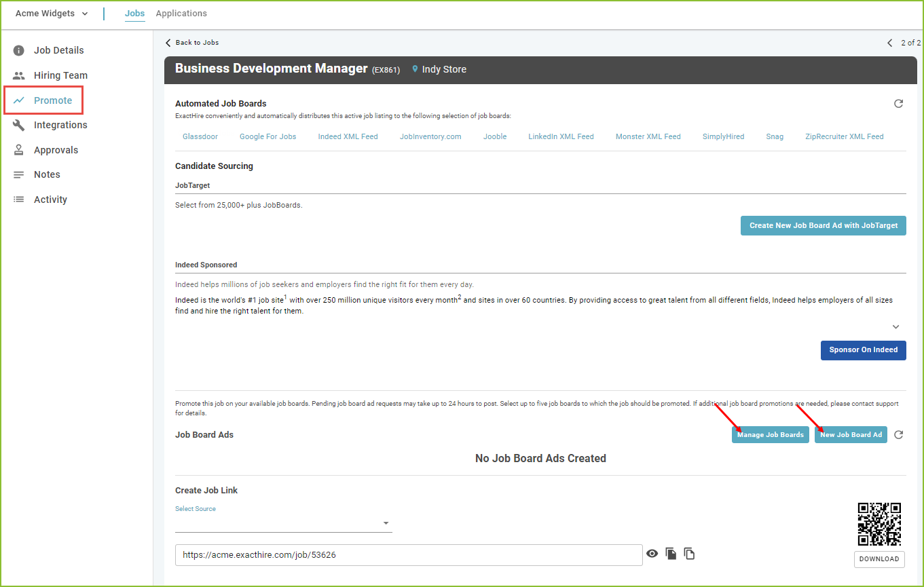Click the EX861 job code
This screenshot has height=587, width=924.
click(386, 70)
